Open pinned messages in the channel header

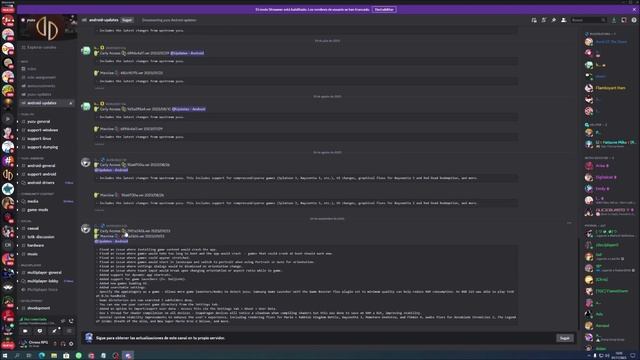pos(553,20)
